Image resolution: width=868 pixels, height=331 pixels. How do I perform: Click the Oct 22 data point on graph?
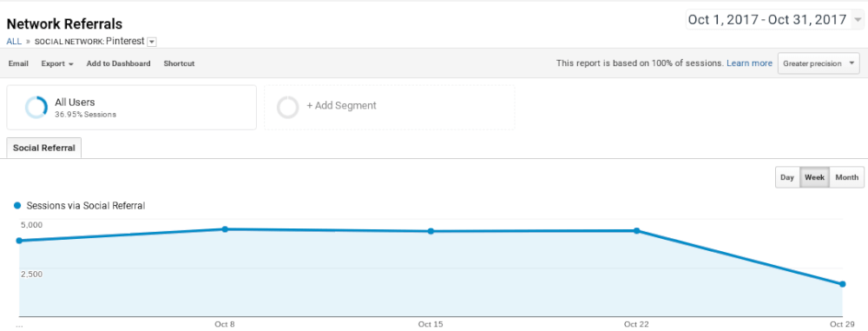636,230
